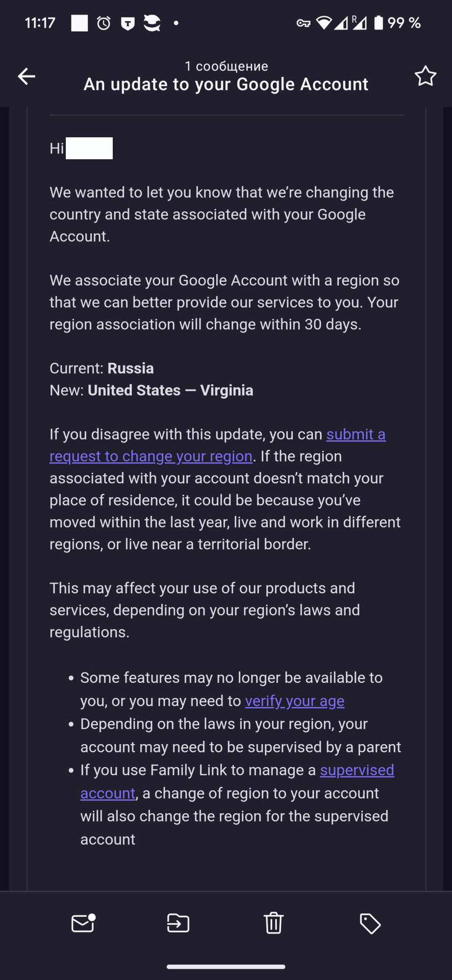Mark message as unread envelope icon

(x=83, y=923)
